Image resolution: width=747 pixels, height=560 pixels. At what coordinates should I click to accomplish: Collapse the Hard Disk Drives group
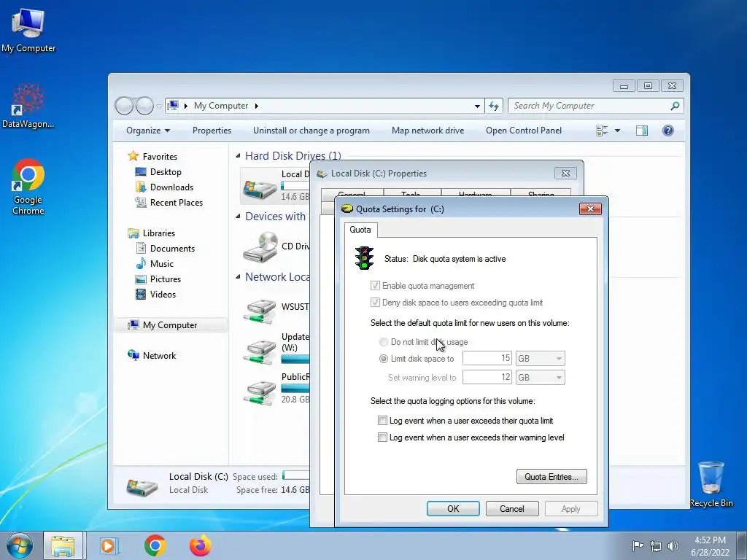238,156
